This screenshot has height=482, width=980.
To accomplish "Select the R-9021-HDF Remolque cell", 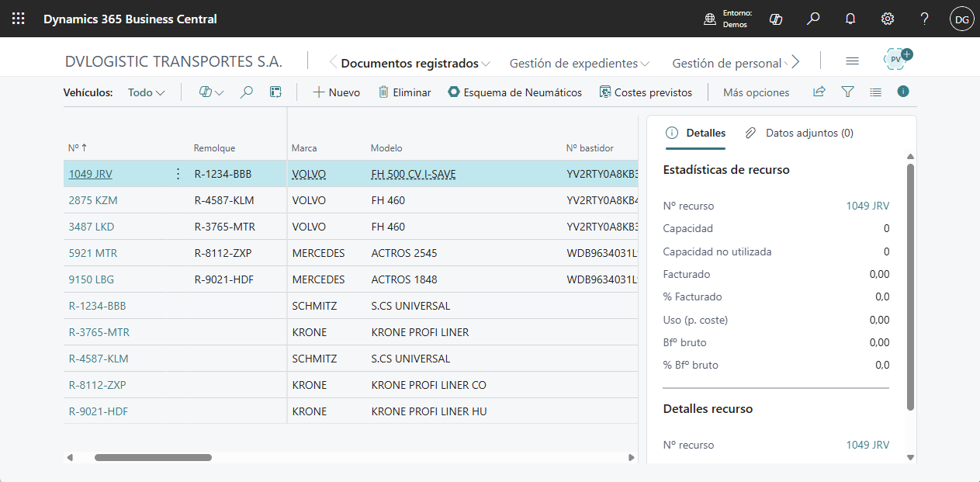I will click(224, 279).
